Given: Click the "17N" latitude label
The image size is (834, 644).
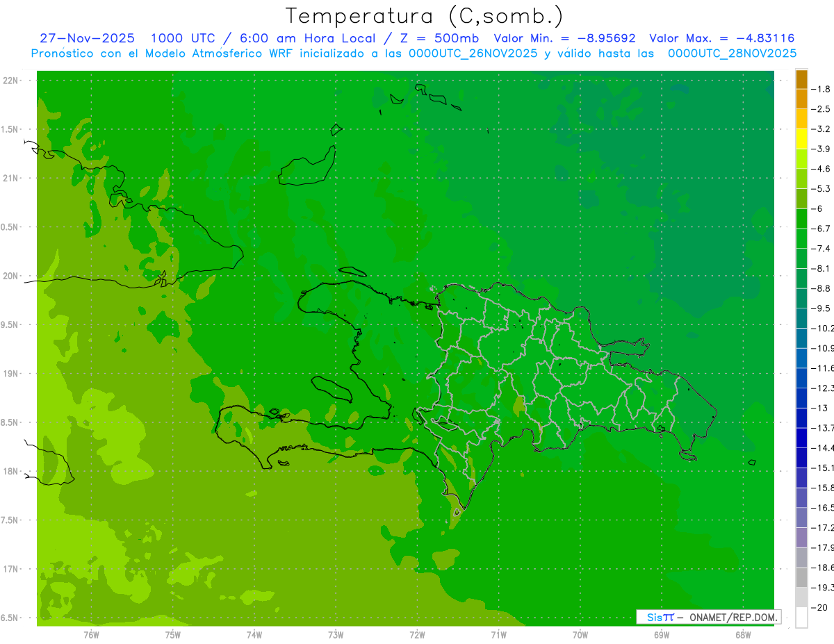Looking at the screenshot, I should pos(10,569).
